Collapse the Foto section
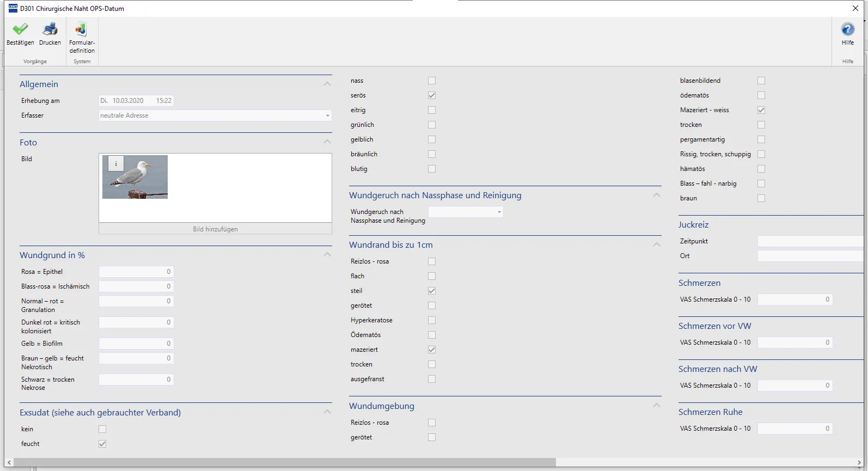 click(x=327, y=142)
